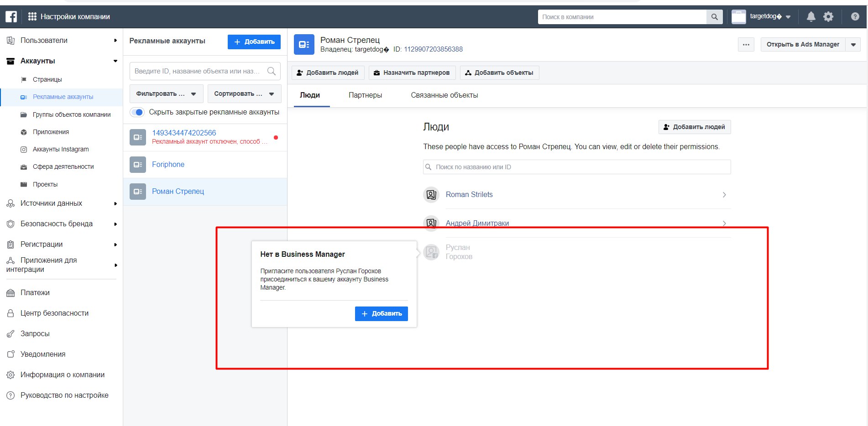This screenshot has width=868, height=426.
Task: Open the arrow dropdown next to Ads Manager
Action: 853,45
